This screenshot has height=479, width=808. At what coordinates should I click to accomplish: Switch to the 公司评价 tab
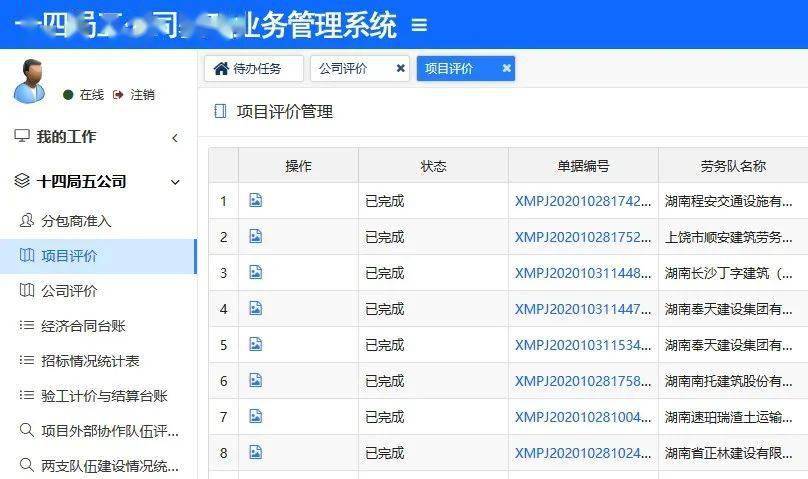(x=343, y=69)
